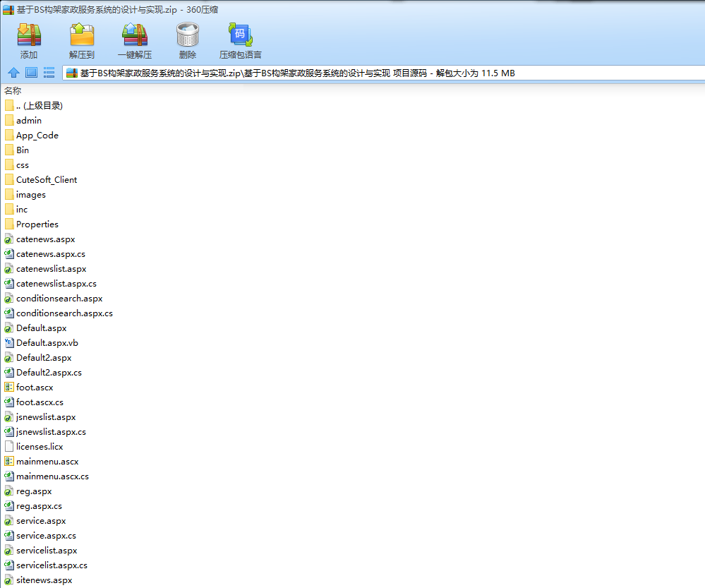Select catenewslist.aspx.cs file name
The image size is (705, 588).
click(x=56, y=284)
